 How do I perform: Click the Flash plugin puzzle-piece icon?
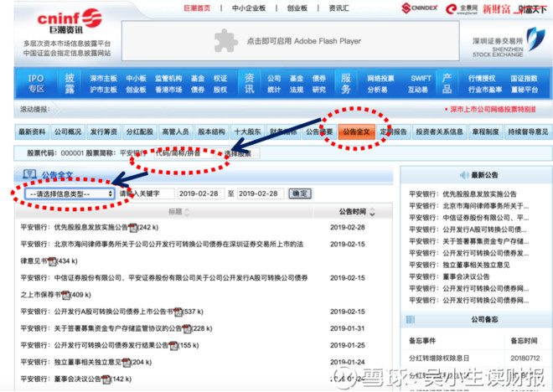(x=225, y=41)
